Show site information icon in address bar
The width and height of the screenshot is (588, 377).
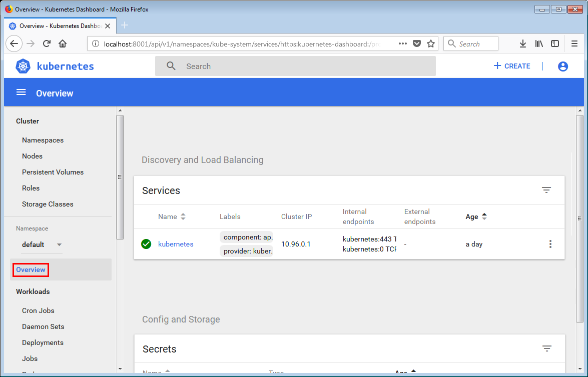click(96, 44)
